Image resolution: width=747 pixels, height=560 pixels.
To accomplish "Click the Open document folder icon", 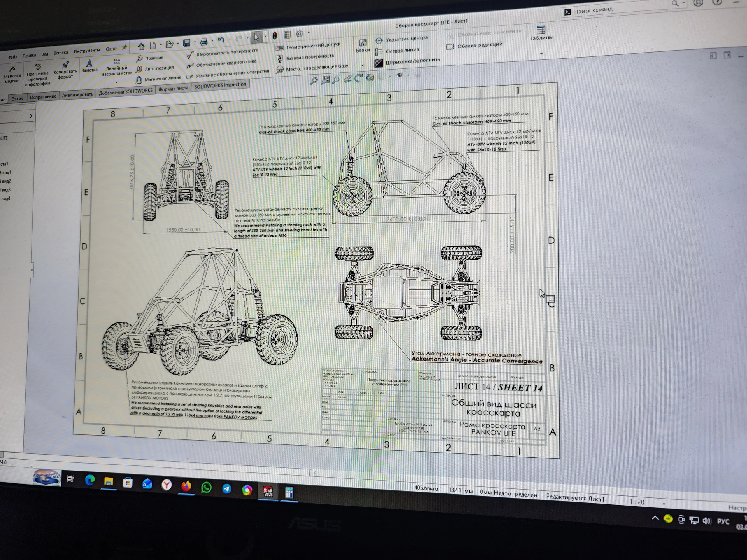I will click(169, 44).
